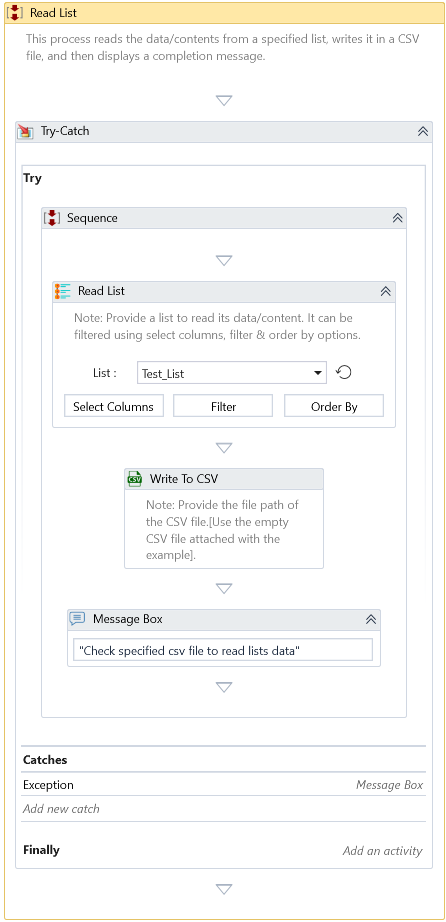Collapse the Try-Catch activity

click(x=422, y=132)
